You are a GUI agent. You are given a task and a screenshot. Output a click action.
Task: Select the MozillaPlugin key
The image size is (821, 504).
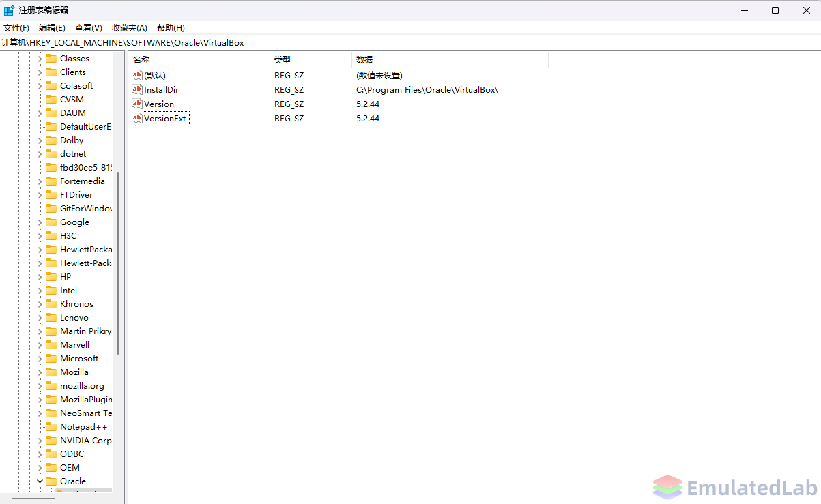(x=86, y=400)
